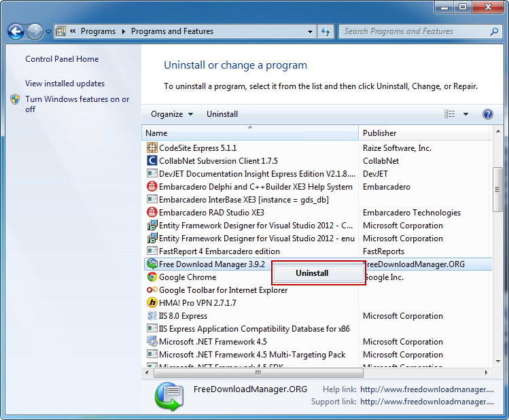Click the change view icon

[x=450, y=114]
